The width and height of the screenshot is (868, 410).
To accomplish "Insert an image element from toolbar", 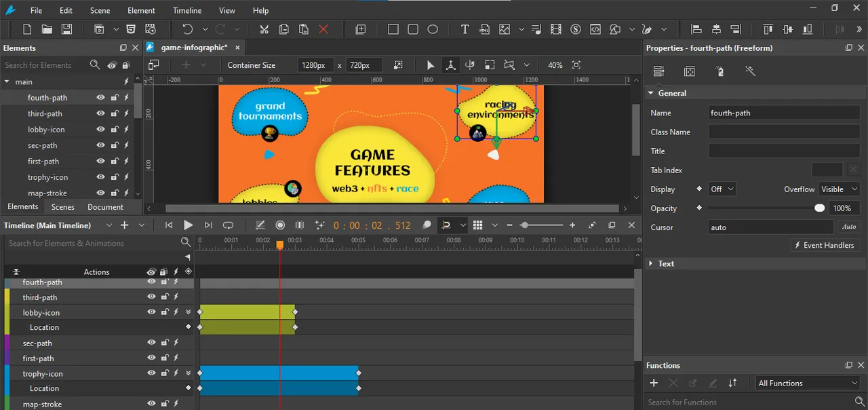I will click(x=505, y=29).
